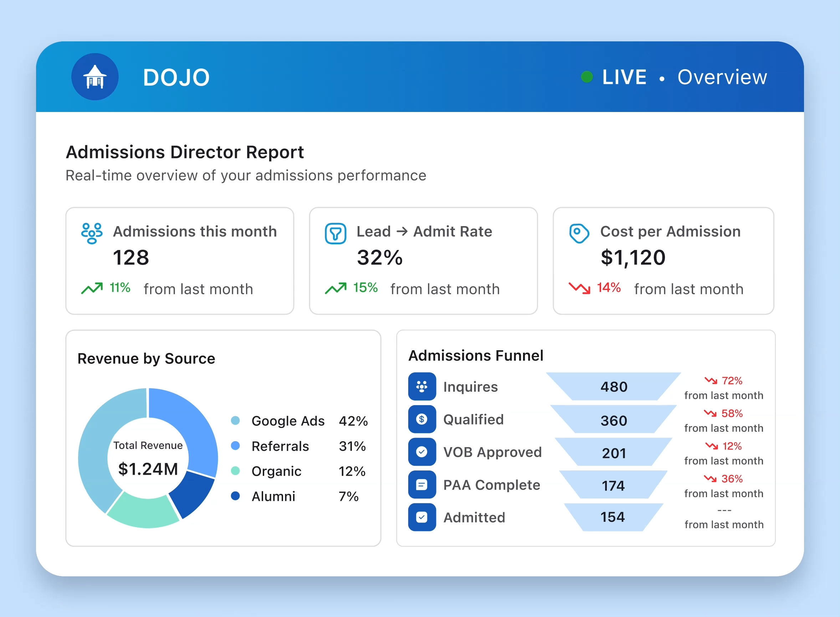Select the 32% admit rate value
Image resolution: width=840 pixels, height=617 pixels.
380,258
